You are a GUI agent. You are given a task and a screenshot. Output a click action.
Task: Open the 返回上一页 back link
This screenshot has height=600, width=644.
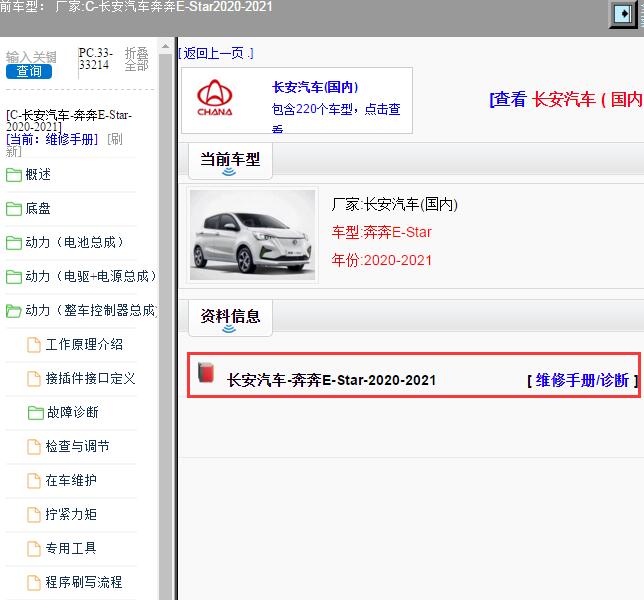[x=216, y=53]
